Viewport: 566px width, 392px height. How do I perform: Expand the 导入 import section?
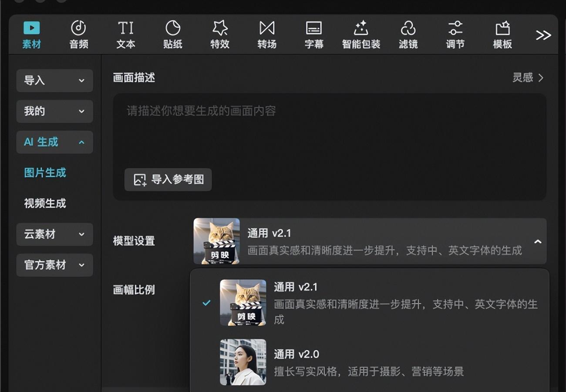pos(54,81)
